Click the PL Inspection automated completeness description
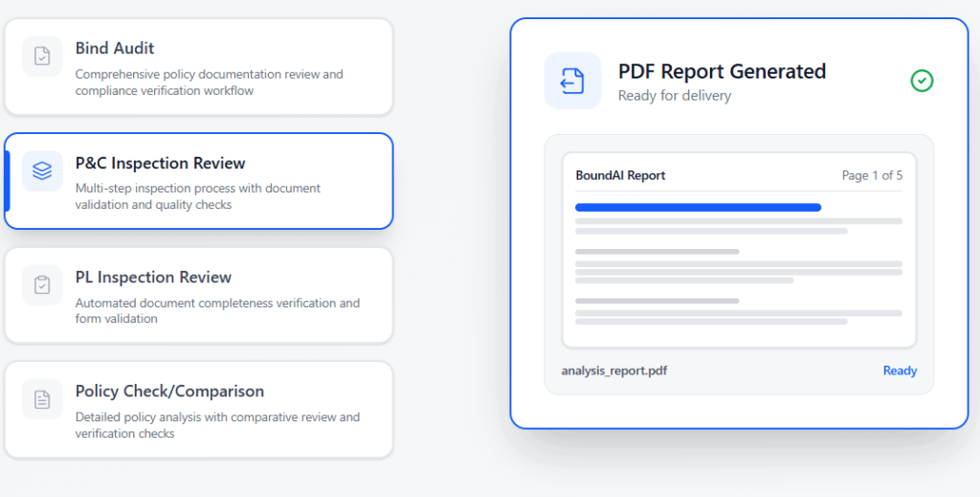Viewport: 980px width, 497px height. point(217,311)
